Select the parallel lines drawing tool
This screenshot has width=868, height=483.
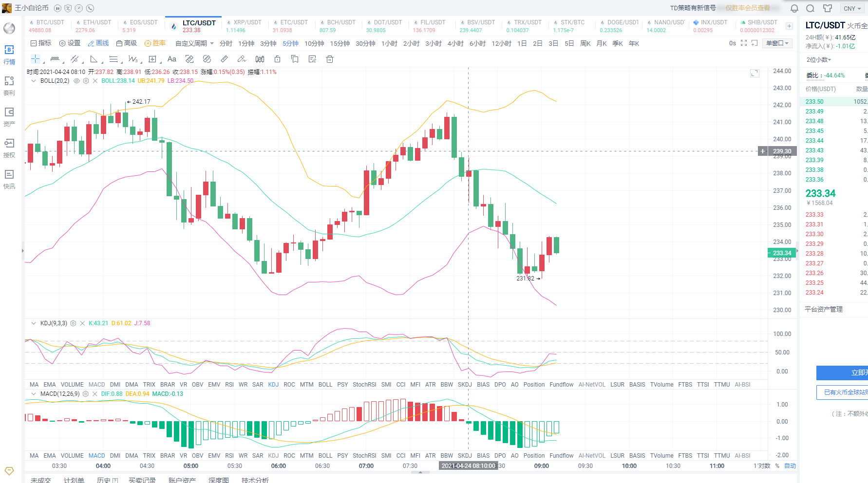point(113,59)
